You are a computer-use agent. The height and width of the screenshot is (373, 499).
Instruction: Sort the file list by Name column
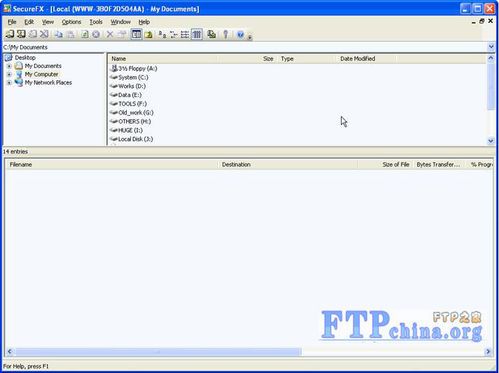[x=163, y=59]
